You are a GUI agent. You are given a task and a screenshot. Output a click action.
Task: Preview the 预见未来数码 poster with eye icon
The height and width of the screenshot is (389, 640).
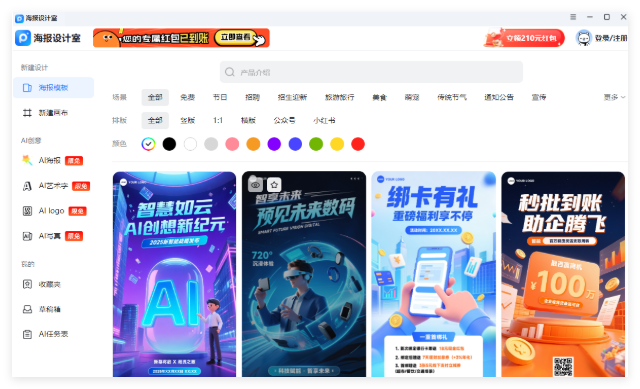point(256,184)
